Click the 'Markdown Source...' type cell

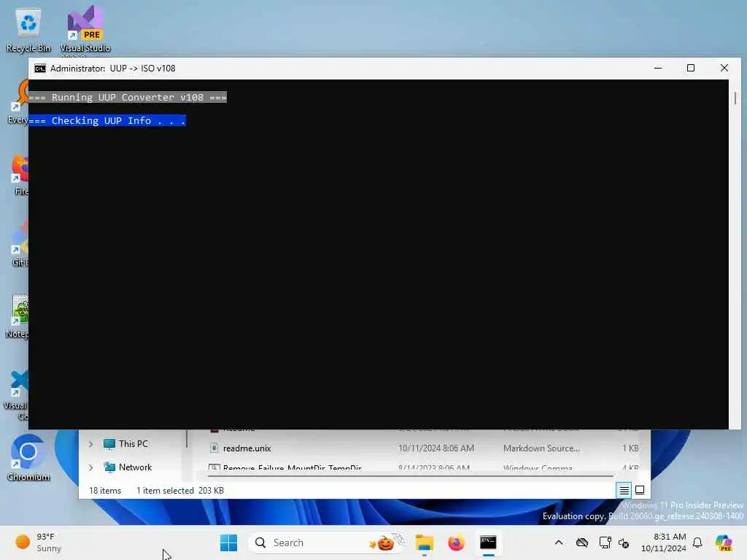pos(541,448)
